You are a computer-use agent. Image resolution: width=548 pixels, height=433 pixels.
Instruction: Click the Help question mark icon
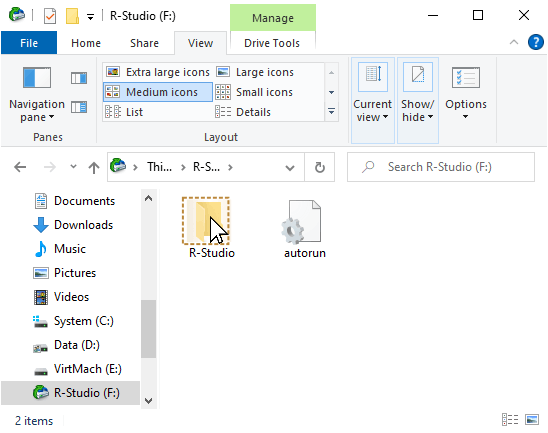pyautogui.click(x=535, y=43)
